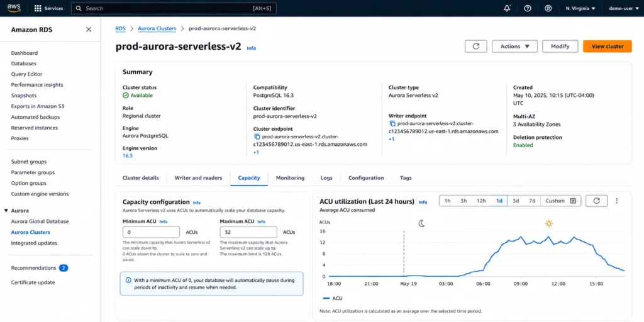The image size is (644, 322).
Task: Open Info link beside ACU utilization heading
Action: [423, 202]
